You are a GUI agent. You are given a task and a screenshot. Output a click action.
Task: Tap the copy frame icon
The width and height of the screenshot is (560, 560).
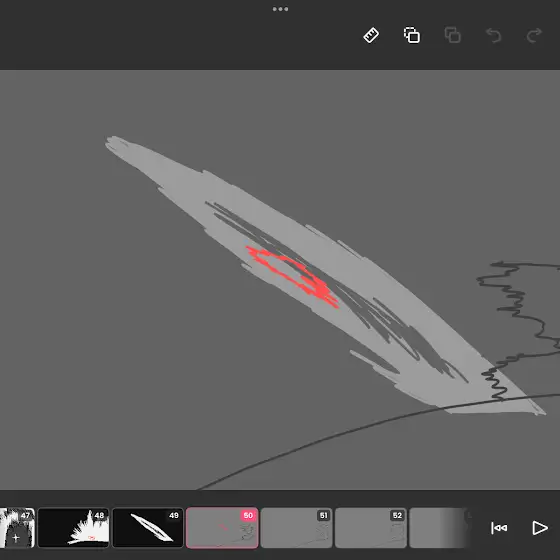412,35
